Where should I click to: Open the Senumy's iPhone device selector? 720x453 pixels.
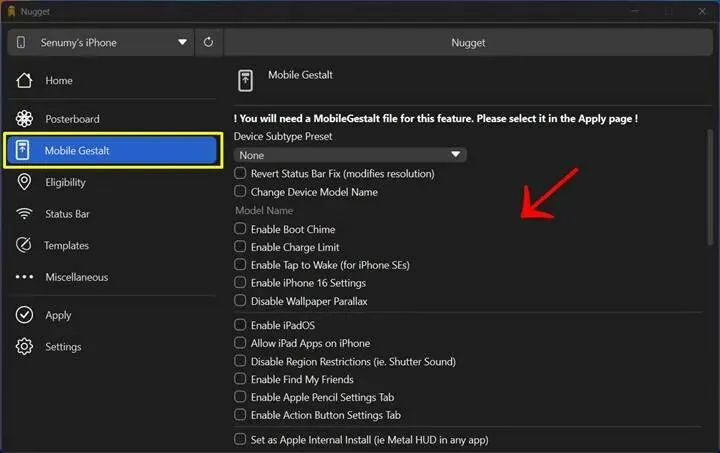(x=101, y=42)
